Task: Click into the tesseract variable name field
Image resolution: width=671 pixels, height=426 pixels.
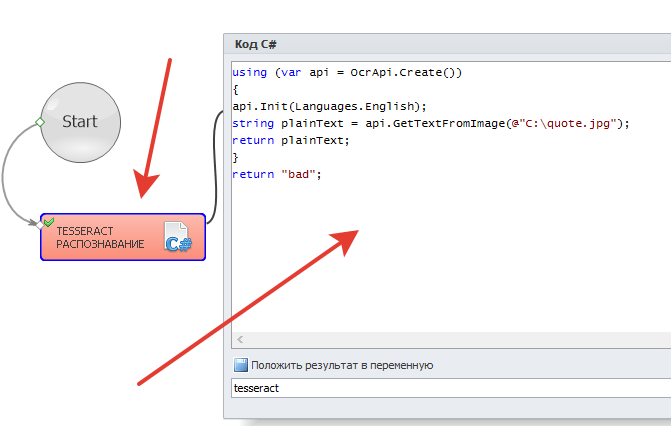Action: (x=451, y=388)
